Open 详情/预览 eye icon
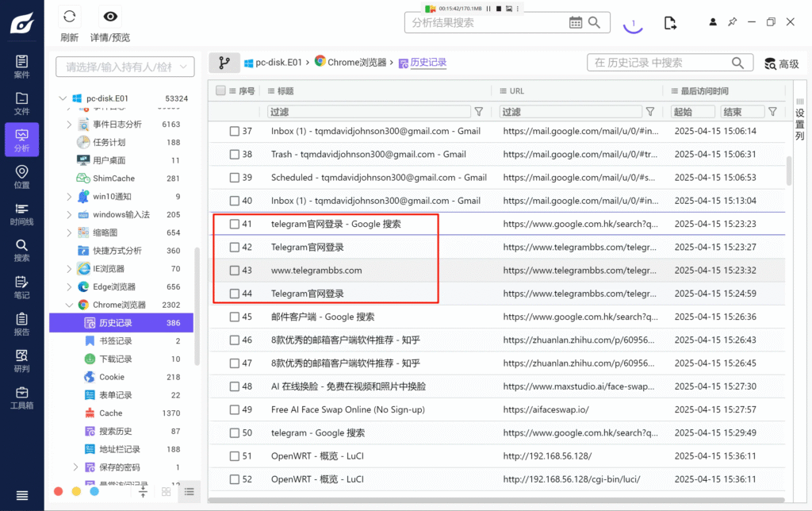Screen dimensions: 812x511 tap(110, 17)
